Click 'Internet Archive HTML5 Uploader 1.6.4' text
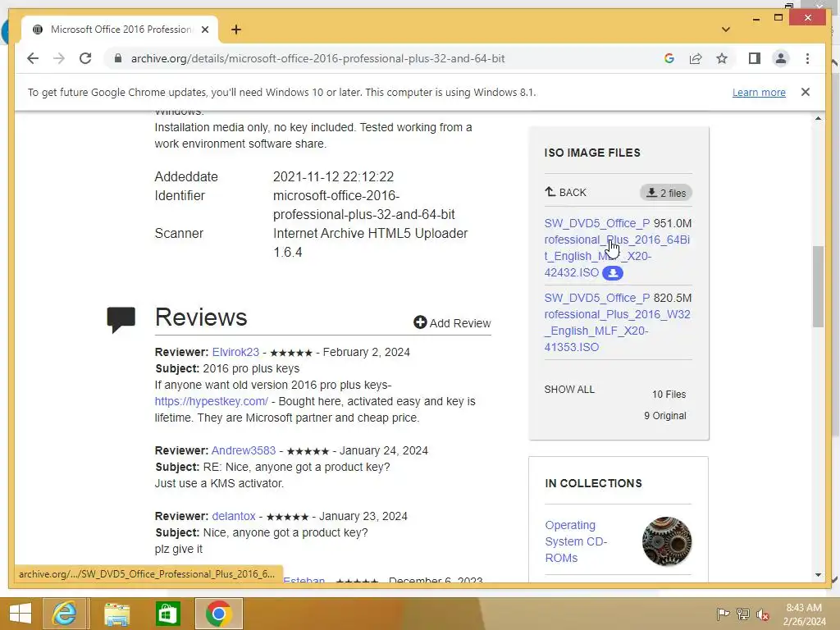The height and width of the screenshot is (630, 840). click(370, 243)
